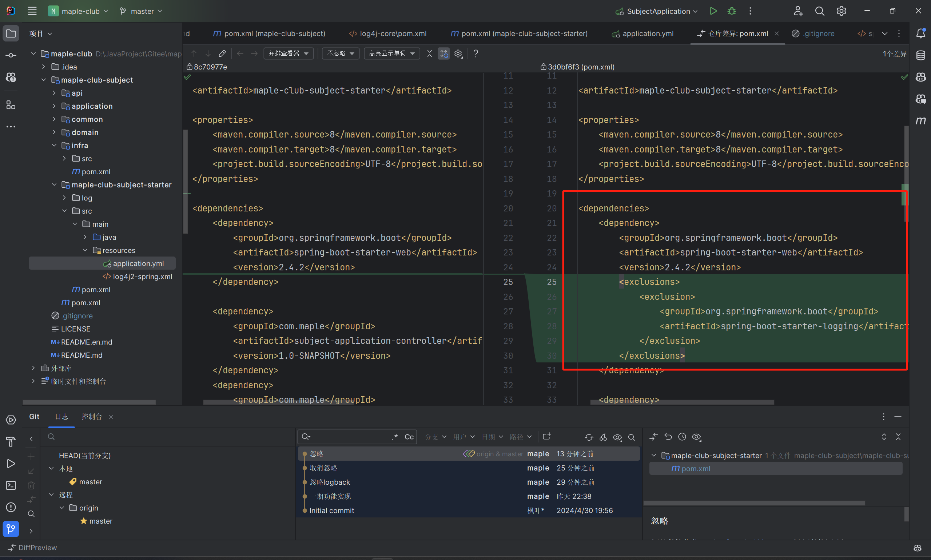Open the 并排查看器 viewer dropdown
This screenshot has height=560, width=931.
tap(289, 53)
